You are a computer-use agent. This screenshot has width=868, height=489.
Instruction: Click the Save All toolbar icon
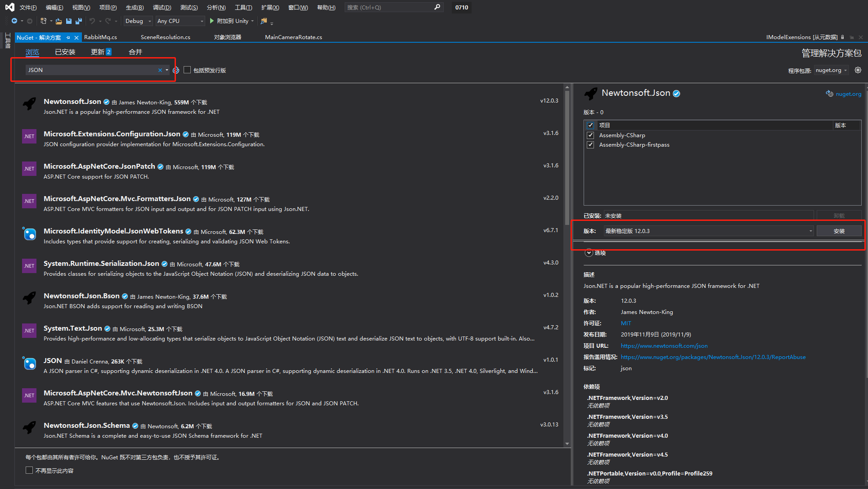(x=79, y=21)
